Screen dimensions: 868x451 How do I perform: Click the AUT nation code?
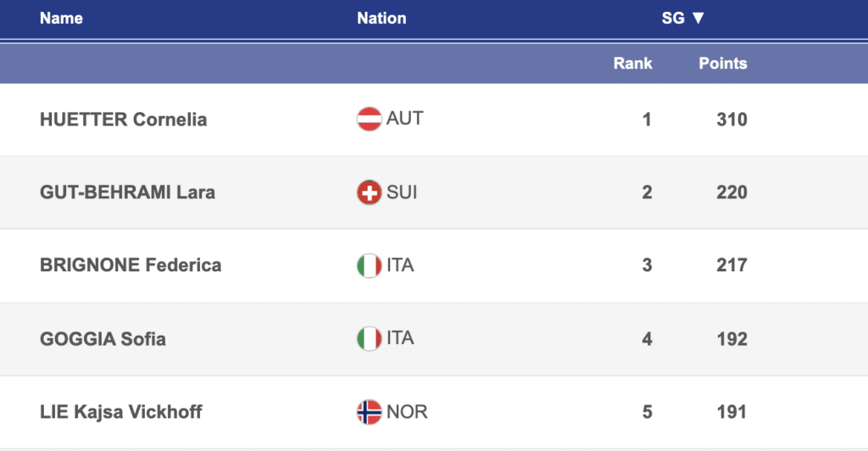404,119
